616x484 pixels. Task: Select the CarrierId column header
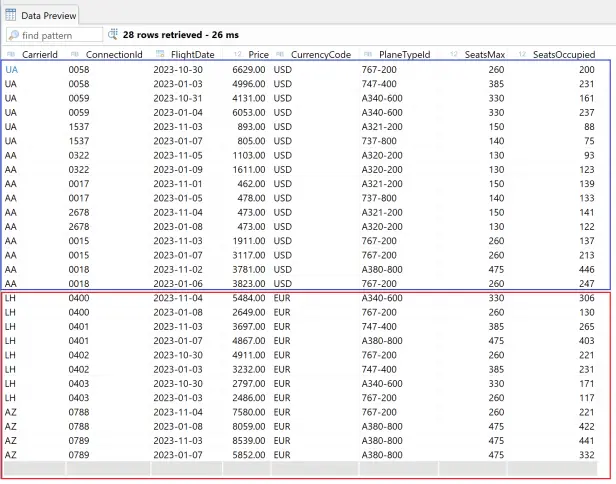point(40,55)
